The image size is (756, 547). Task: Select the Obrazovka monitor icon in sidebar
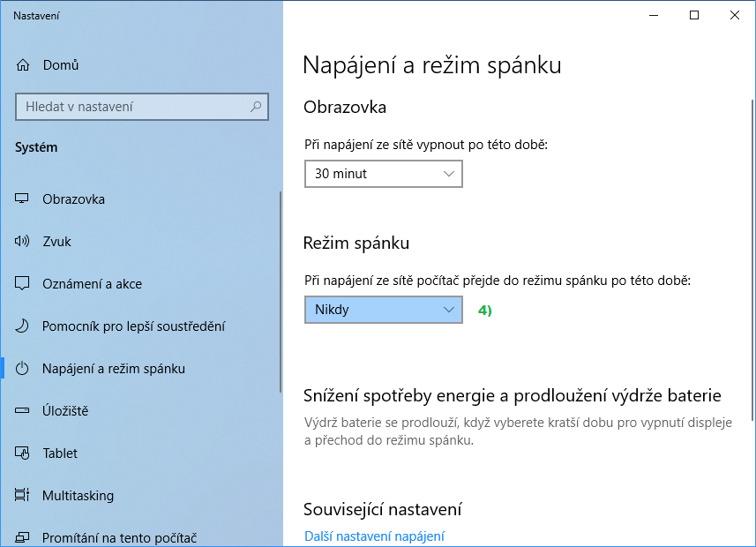[x=22, y=199]
